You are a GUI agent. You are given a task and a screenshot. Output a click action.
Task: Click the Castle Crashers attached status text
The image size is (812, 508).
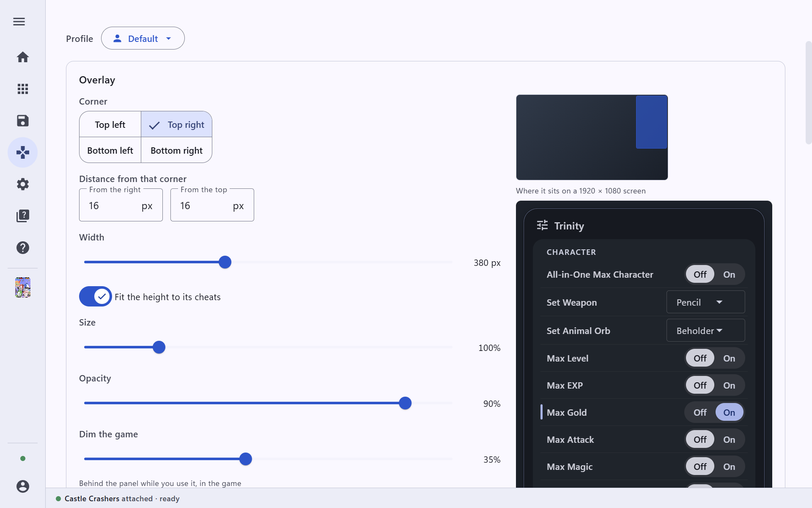tap(122, 499)
